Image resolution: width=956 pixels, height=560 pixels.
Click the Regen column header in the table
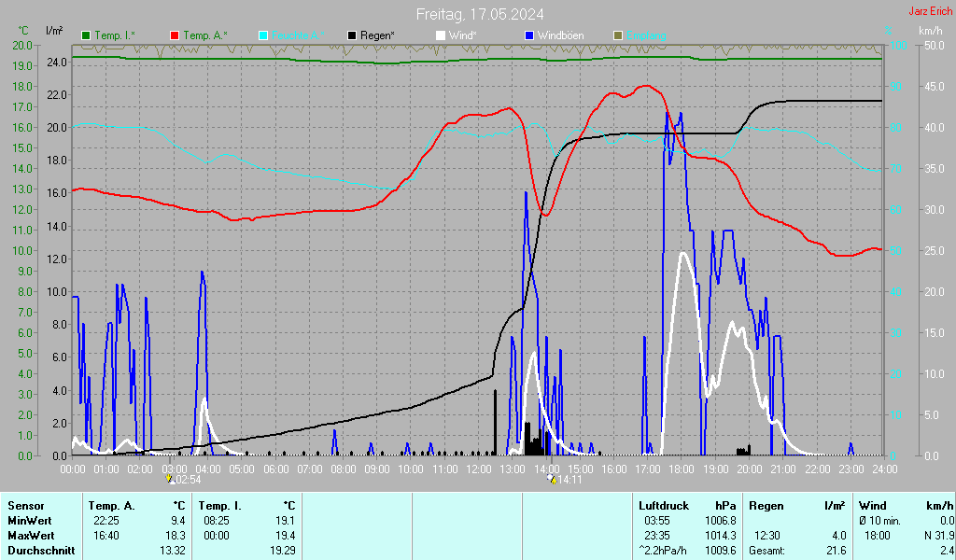(x=766, y=505)
